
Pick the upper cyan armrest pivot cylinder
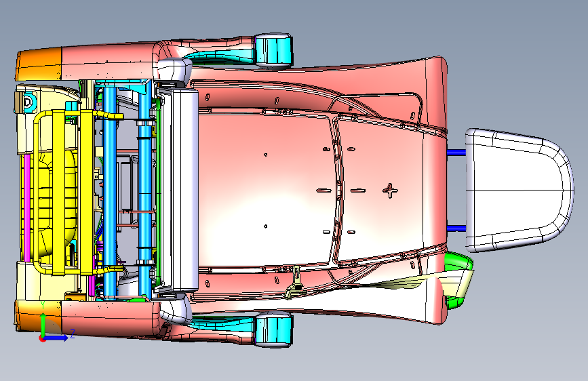[274, 50]
